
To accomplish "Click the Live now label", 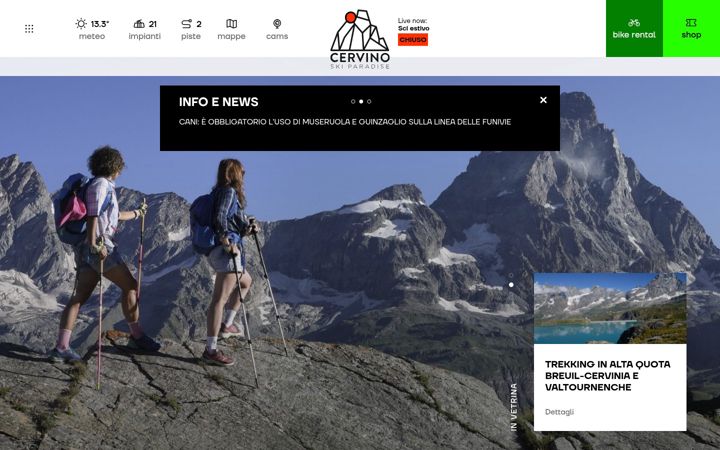I will [x=412, y=21].
